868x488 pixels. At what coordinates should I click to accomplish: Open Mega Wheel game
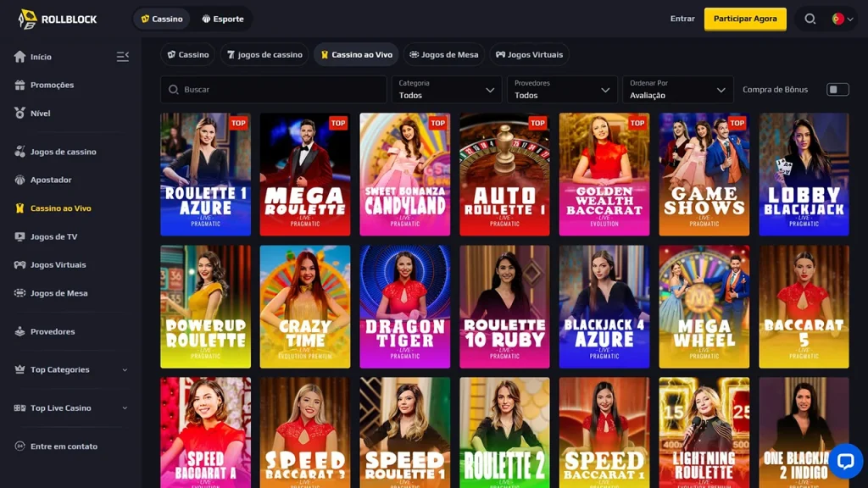click(x=704, y=307)
